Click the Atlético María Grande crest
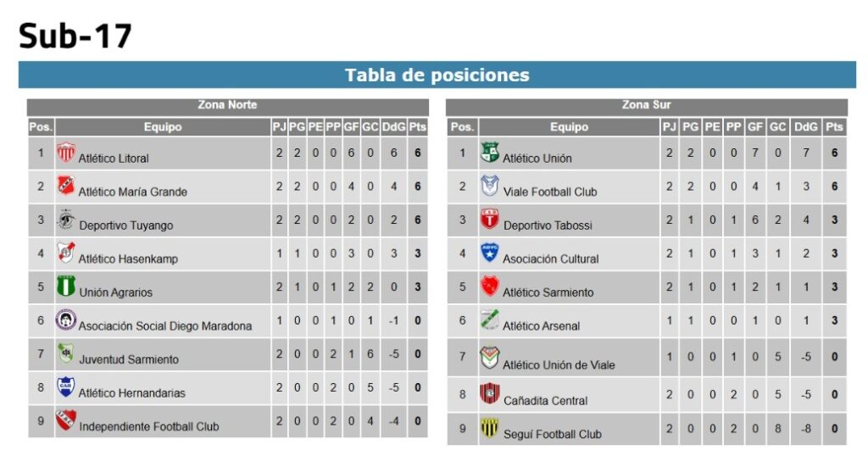 66,186
